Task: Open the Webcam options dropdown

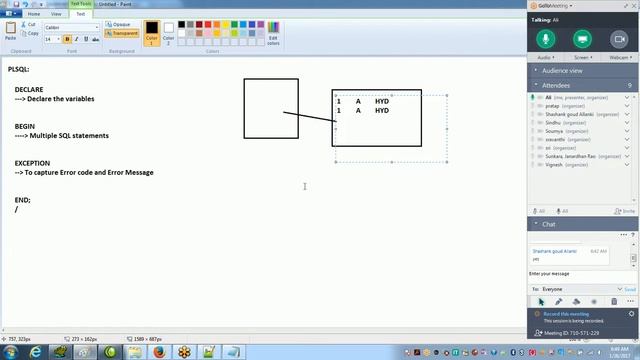Action: (x=620, y=58)
